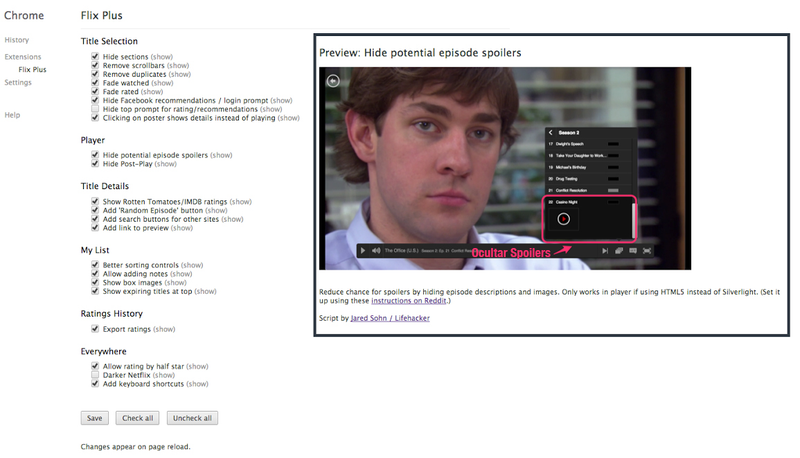Image resolution: width=800 pixels, height=458 pixels.
Task: Open Extensions in Chrome sidebar
Action: pos(23,57)
